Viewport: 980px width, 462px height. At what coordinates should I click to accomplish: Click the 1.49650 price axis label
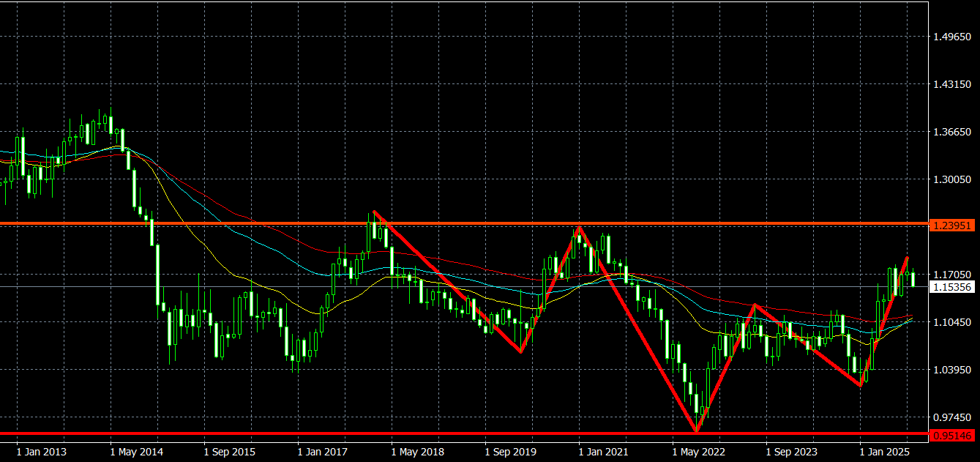point(951,37)
